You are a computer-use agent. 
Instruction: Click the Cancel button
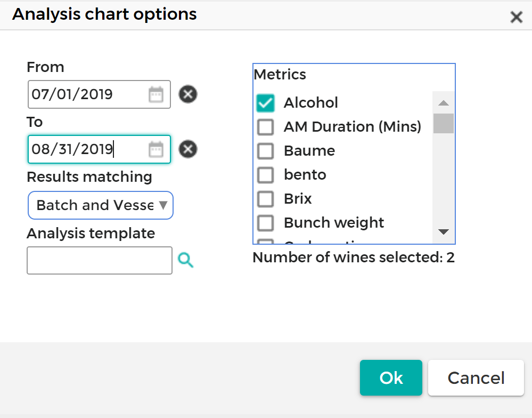click(x=476, y=377)
